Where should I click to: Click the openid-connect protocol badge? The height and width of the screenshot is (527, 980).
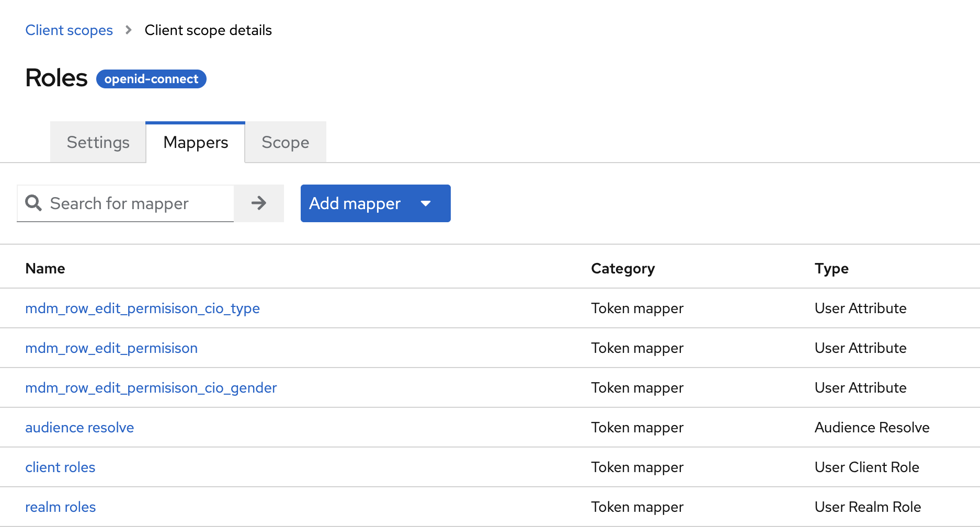[x=151, y=79]
